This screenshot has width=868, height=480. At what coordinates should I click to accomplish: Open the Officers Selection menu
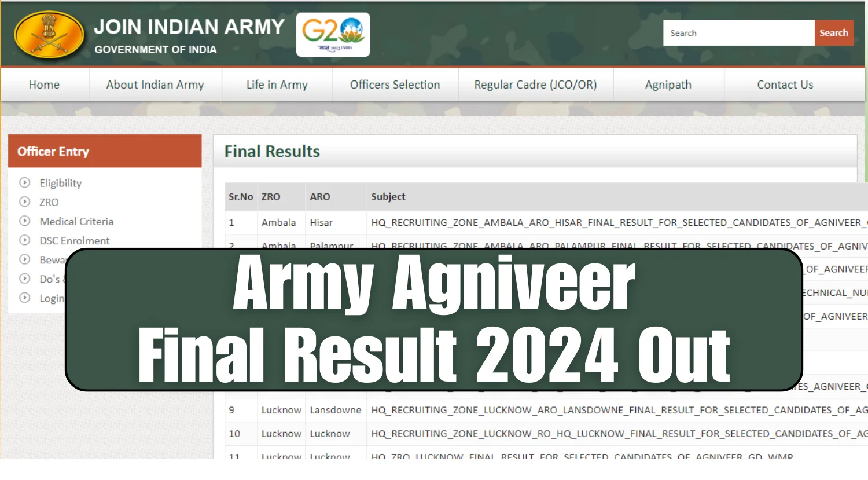point(395,85)
